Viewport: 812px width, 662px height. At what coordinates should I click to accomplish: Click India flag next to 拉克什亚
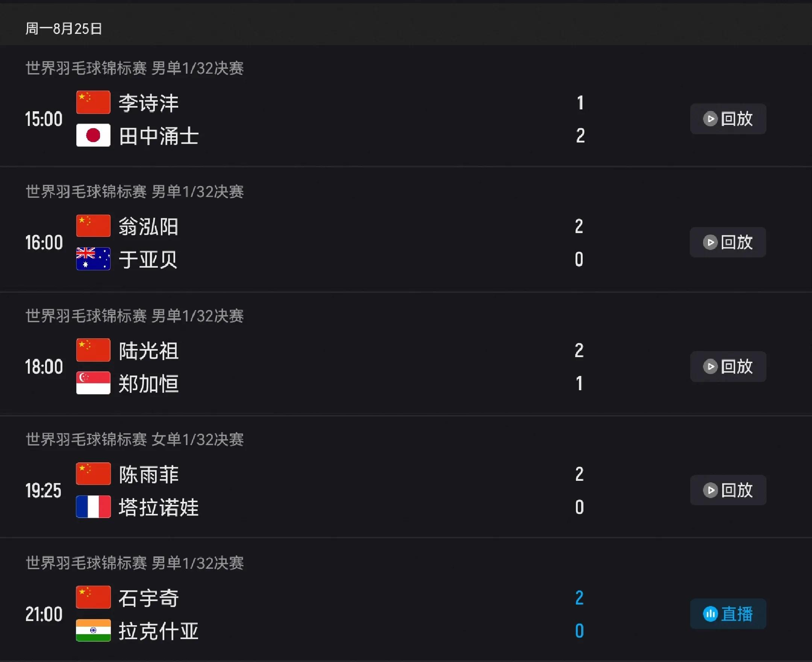coord(93,630)
